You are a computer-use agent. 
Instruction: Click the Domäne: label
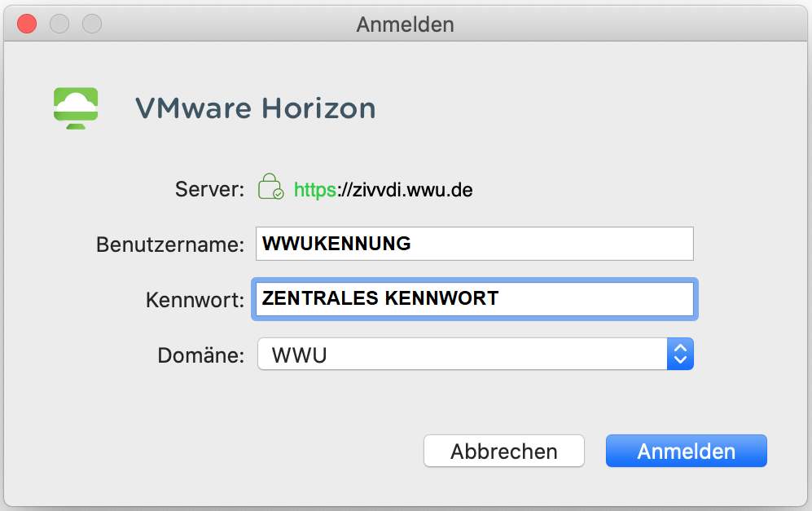click(200, 355)
